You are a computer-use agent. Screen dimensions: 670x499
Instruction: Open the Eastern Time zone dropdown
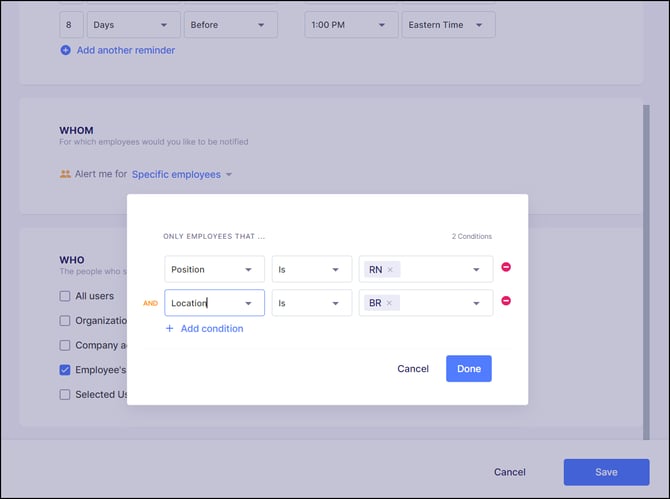449,25
